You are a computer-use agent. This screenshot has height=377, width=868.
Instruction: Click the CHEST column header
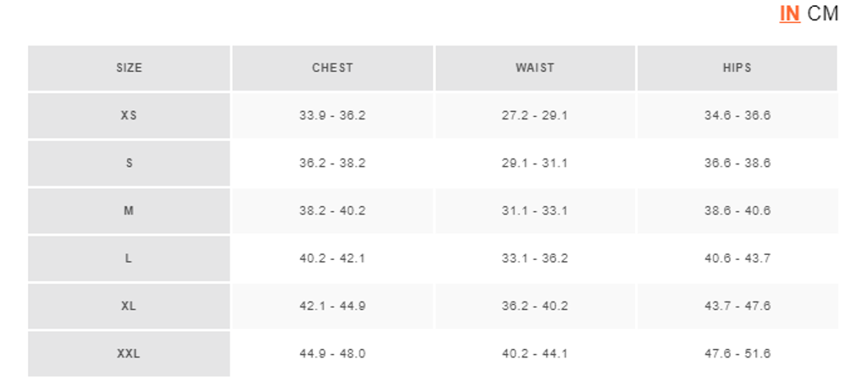[332, 68]
